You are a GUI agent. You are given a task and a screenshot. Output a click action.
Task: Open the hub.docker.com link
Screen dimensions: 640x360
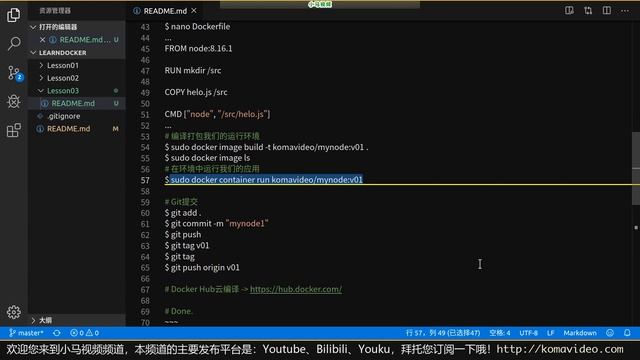coord(296,289)
